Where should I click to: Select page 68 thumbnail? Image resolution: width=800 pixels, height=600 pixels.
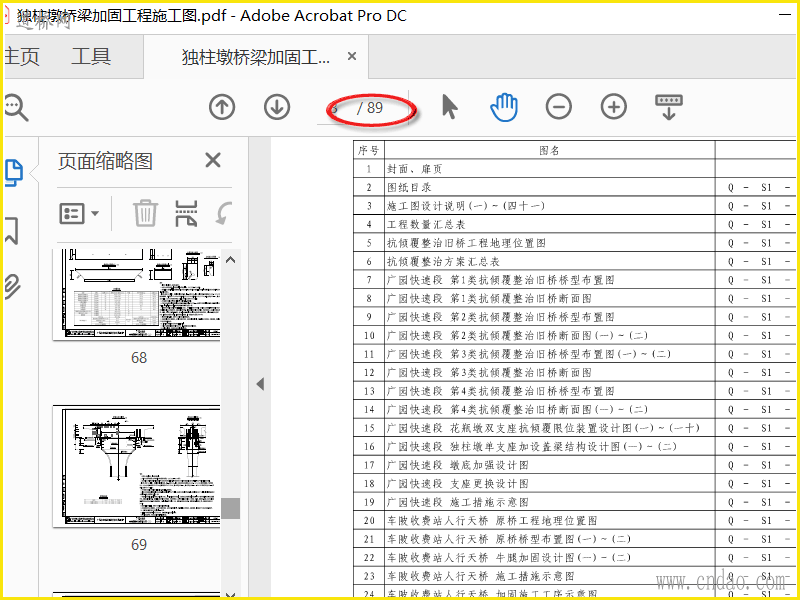tap(137, 294)
